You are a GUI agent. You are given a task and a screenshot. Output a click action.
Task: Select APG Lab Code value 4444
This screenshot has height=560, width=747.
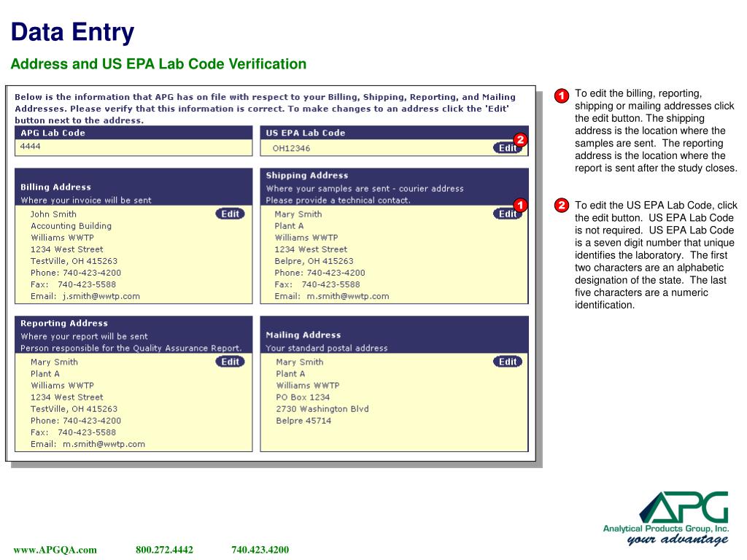pos(30,146)
